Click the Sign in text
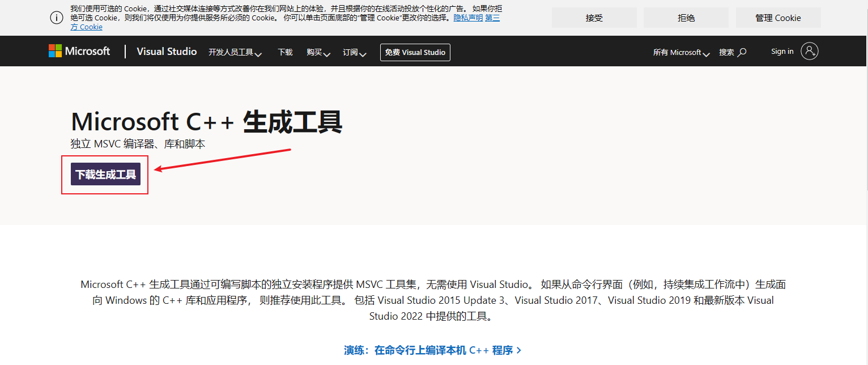 [x=782, y=52]
